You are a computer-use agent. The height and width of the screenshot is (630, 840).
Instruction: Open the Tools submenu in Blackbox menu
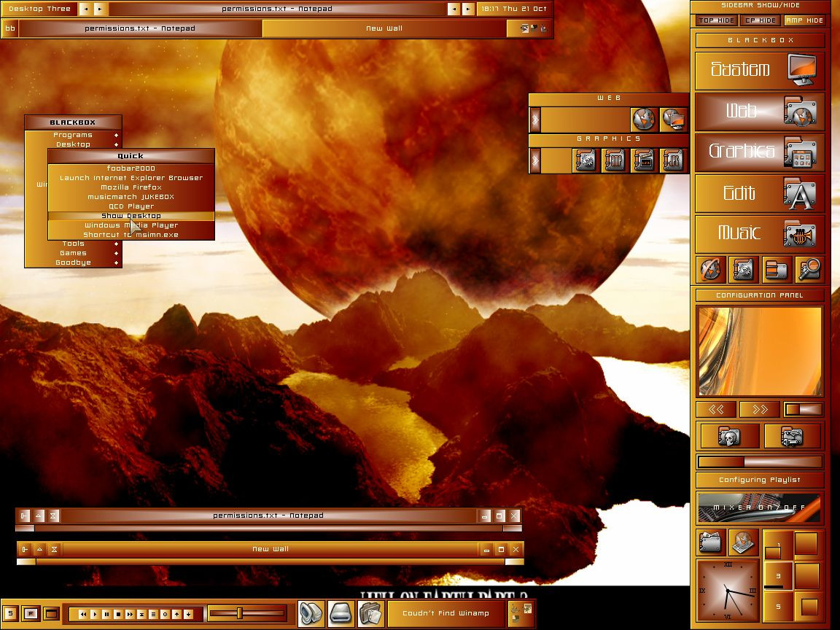[73, 244]
